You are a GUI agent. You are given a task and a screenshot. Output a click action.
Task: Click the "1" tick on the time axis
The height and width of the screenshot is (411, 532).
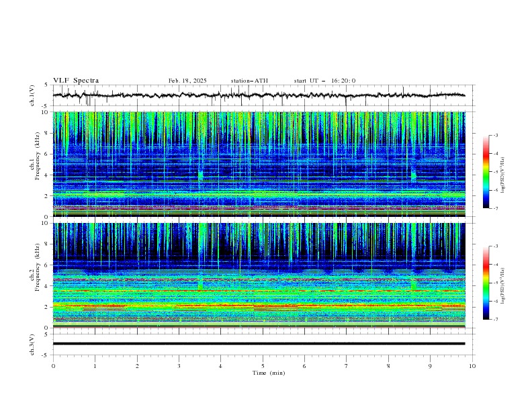[95, 366]
